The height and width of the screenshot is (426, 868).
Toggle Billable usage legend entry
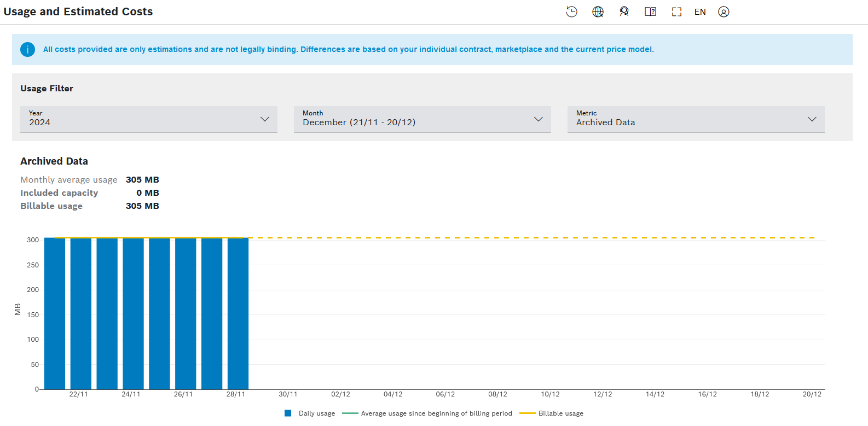pos(560,413)
